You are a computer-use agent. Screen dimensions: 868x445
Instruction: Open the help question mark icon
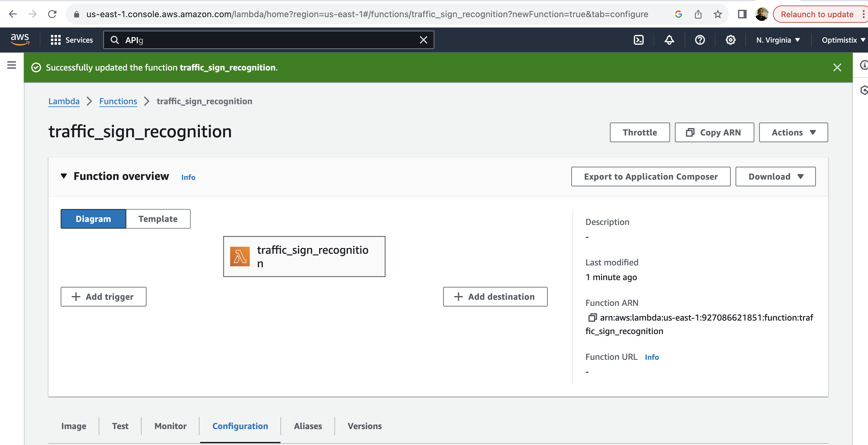coord(700,40)
